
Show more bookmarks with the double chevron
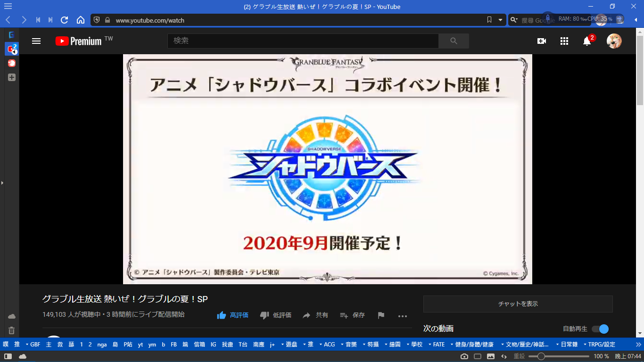[638, 345]
